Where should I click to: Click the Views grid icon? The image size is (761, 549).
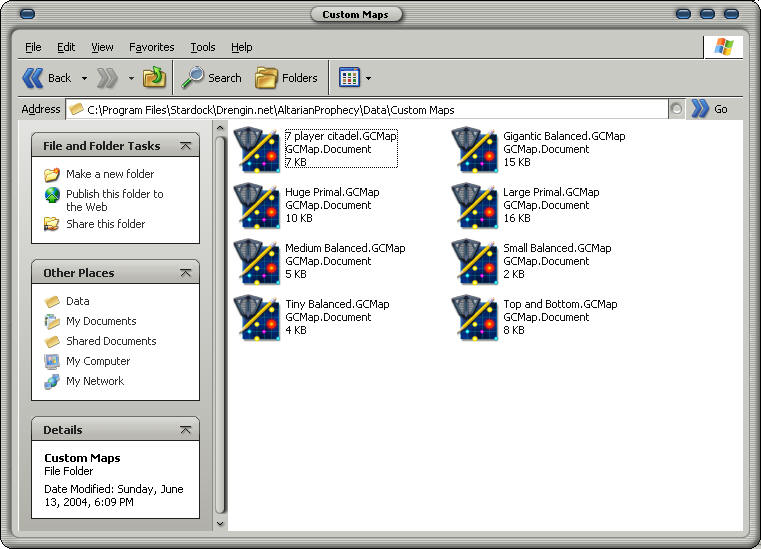point(349,77)
